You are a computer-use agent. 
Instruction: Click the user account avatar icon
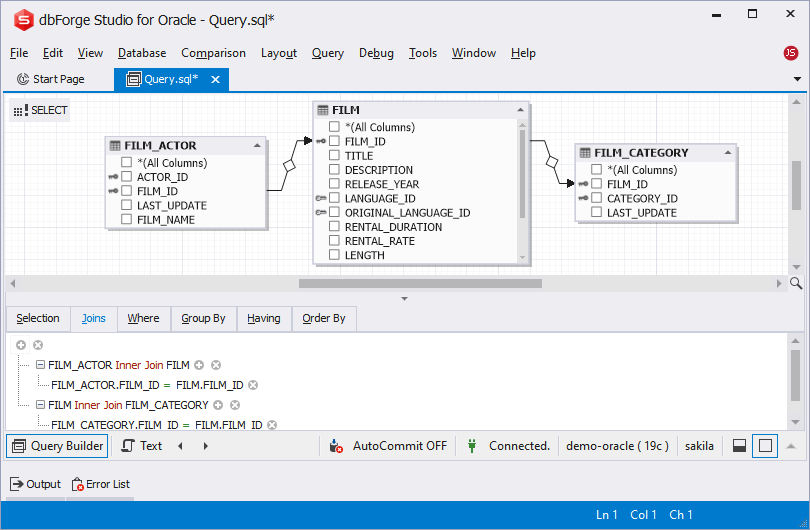click(x=791, y=53)
